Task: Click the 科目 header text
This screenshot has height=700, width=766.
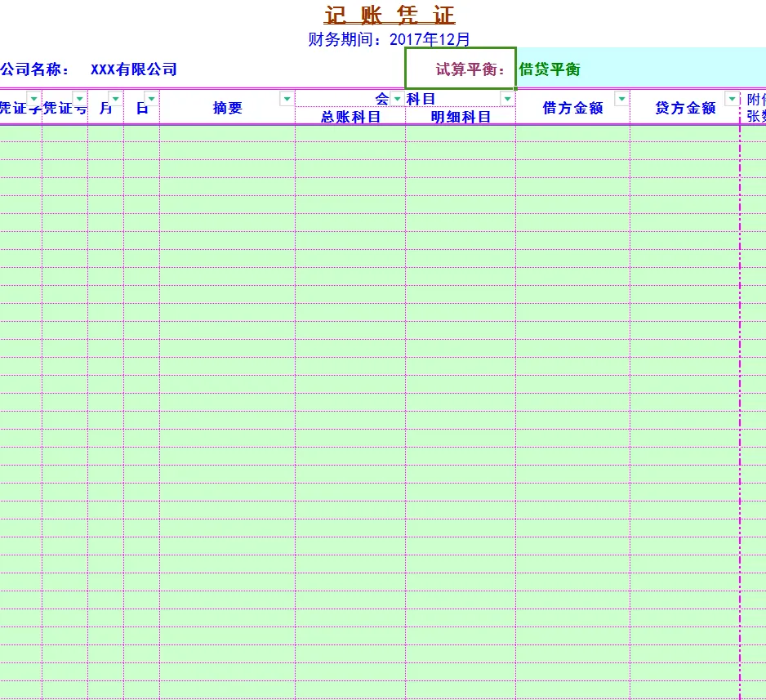Action: (421, 99)
